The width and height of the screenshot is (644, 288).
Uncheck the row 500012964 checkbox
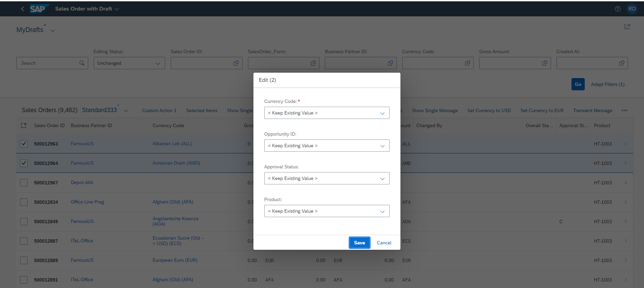(x=24, y=163)
